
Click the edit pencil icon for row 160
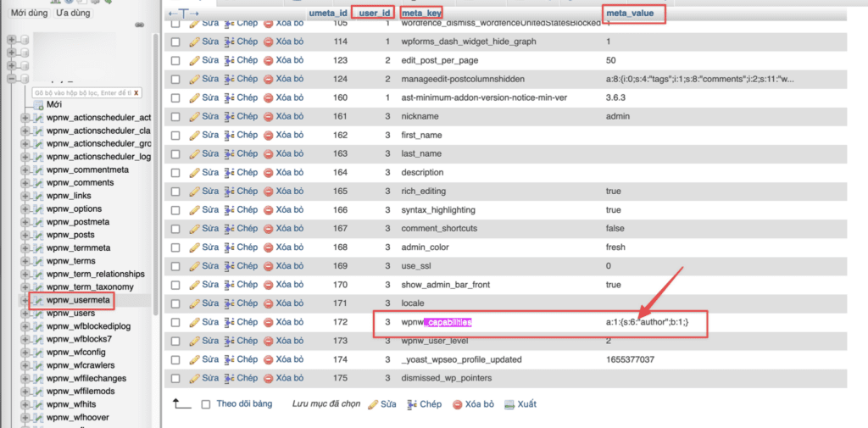(x=194, y=98)
